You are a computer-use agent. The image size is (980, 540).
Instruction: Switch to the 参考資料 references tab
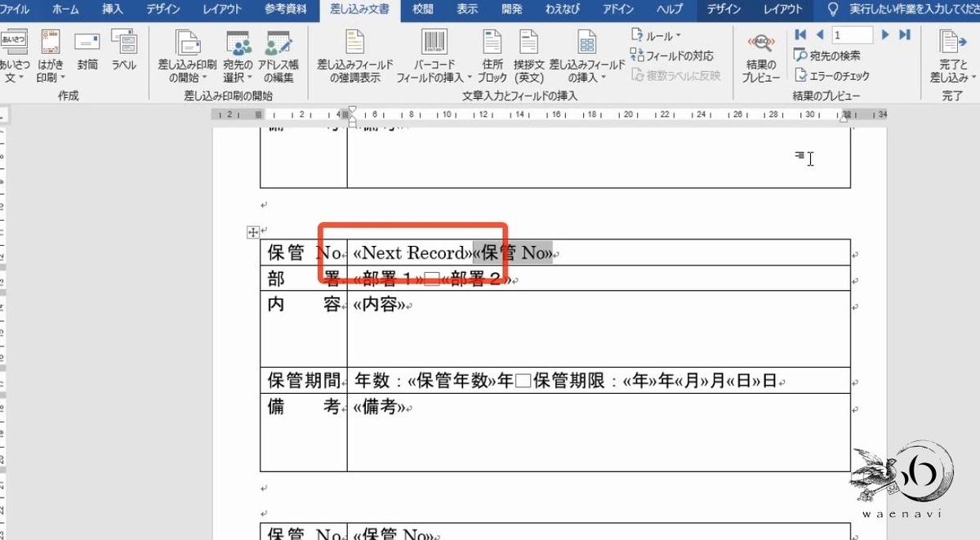[x=286, y=10]
